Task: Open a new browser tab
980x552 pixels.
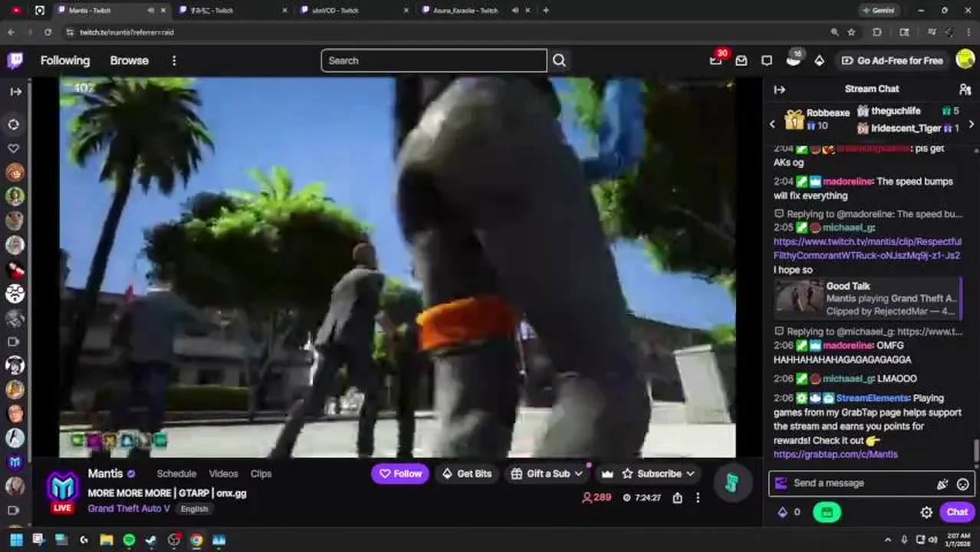Action: pyautogui.click(x=545, y=11)
